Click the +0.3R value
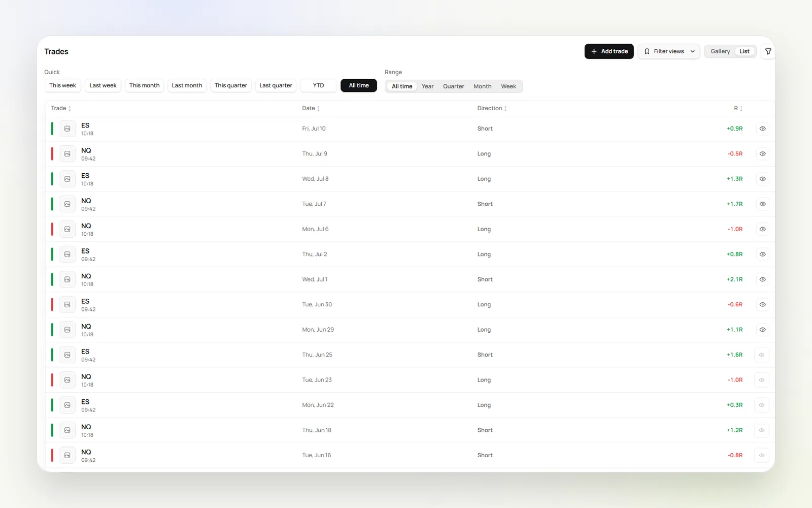Screen dimensions: 812x508 click(x=734, y=405)
